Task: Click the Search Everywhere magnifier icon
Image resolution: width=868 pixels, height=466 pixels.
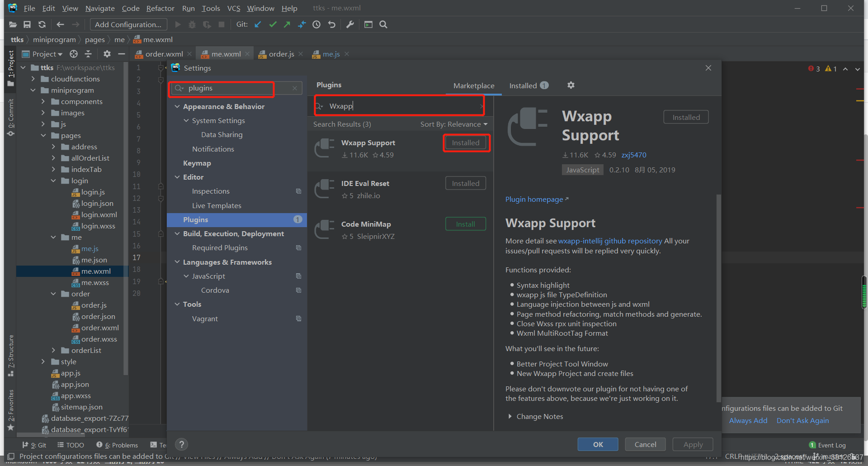Action: pos(383,24)
